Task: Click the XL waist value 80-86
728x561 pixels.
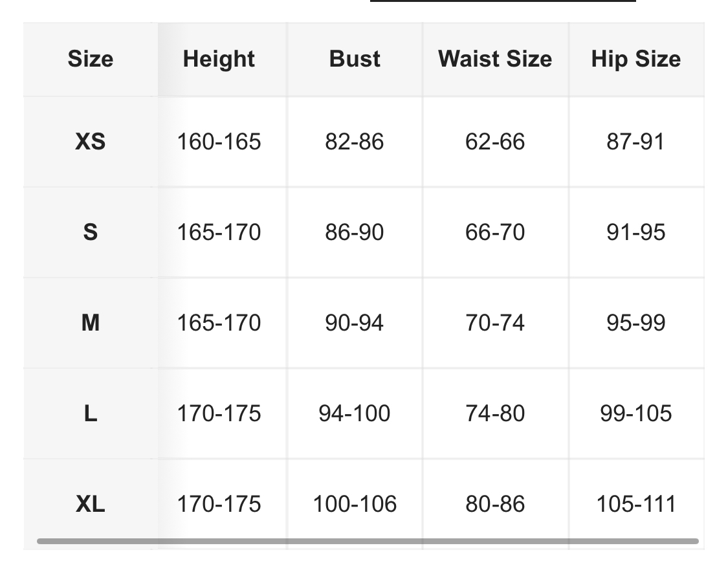Action: (495, 503)
